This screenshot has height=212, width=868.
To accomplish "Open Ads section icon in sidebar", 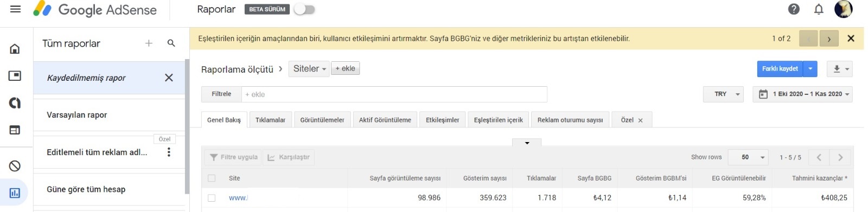I will pos(15,76).
